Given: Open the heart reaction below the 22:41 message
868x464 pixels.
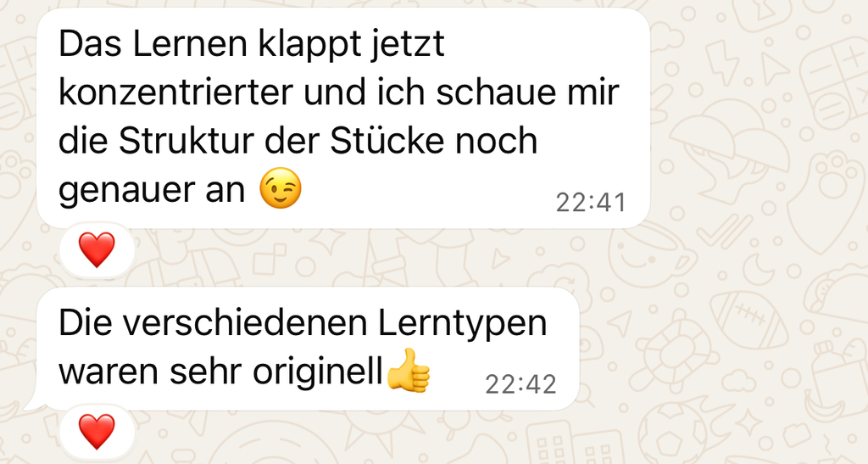Looking at the screenshot, I should (97, 250).
